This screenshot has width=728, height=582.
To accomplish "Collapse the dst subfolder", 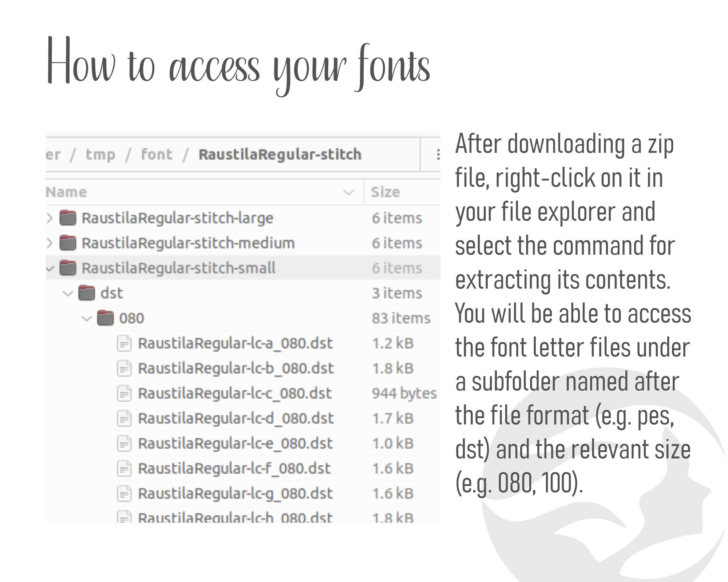I will click(68, 294).
